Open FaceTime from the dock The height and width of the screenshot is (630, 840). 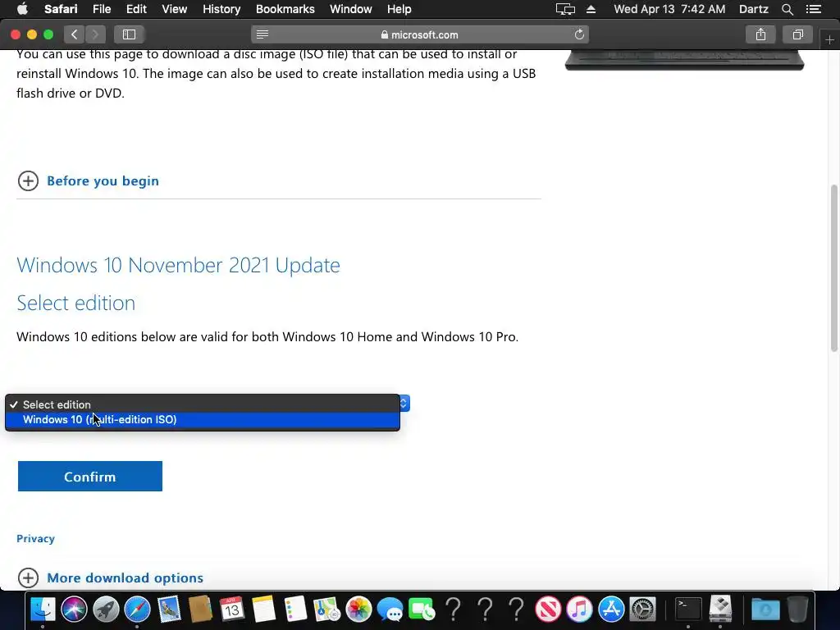tap(422, 609)
